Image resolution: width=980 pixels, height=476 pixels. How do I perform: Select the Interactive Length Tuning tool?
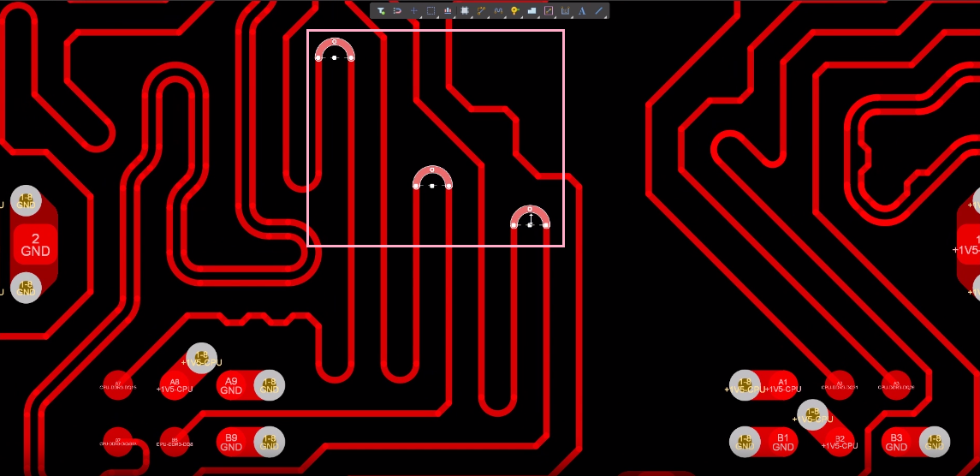[498, 10]
